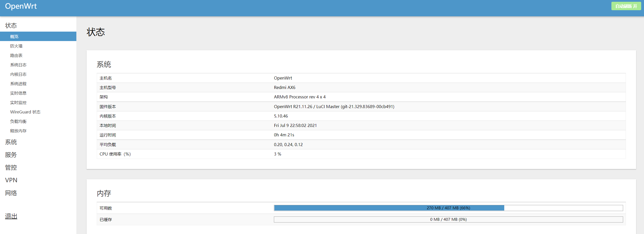Collapse the 状态 sidebar section
Image resolution: width=644 pixels, height=234 pixels.
[11, 25]
